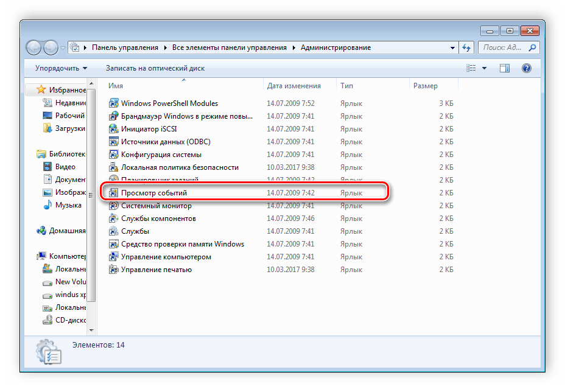Viewport: 565px width, 392px height.
Task: Click Записать на оптический диск button
Action: (x=155, y=68)
